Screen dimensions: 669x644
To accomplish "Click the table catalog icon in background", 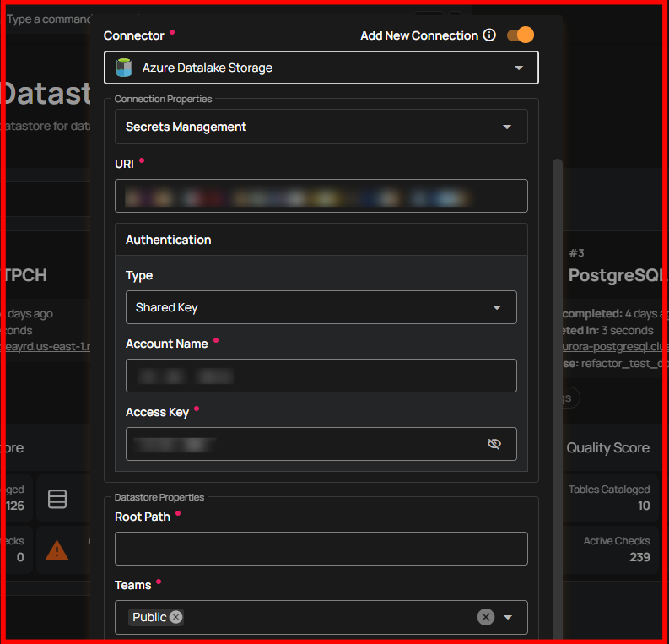I will 57,499.
